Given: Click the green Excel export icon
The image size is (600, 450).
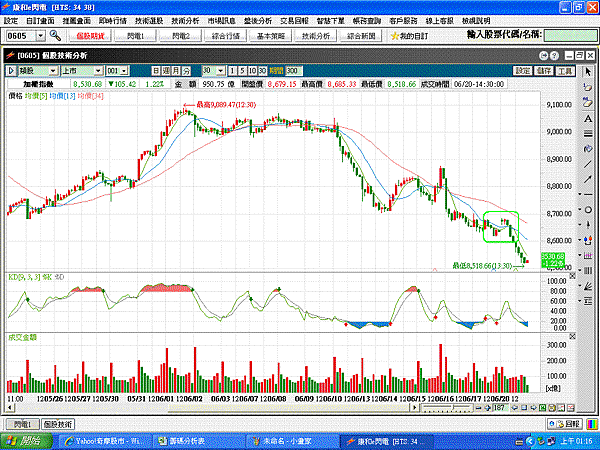Looking at the screenshot, I should point(542,408).
